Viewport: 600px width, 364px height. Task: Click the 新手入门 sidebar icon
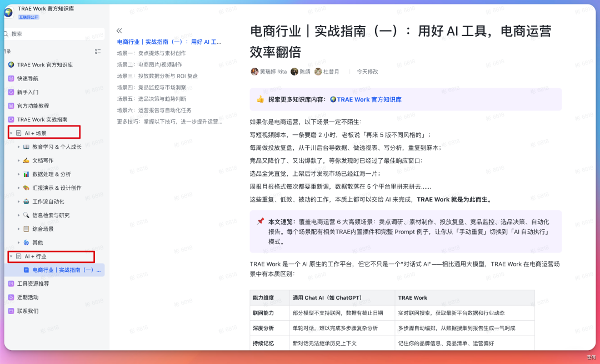click(x=11, y=92)
